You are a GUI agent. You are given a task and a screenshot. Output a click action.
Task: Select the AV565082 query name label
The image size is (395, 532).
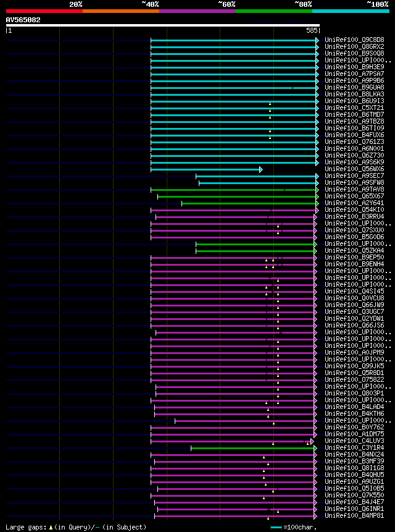point(23,20)
